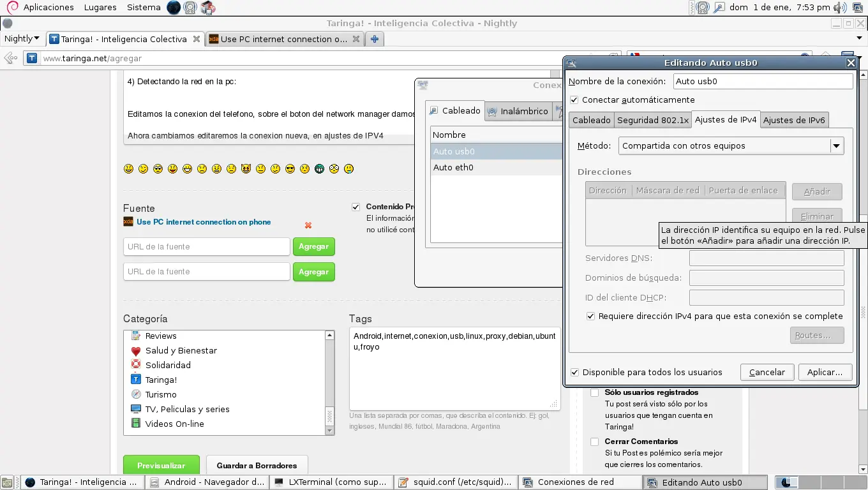Click the compass Turismo category icon
Viewport: 868px width, 490px height.
(x=136, y=394)
